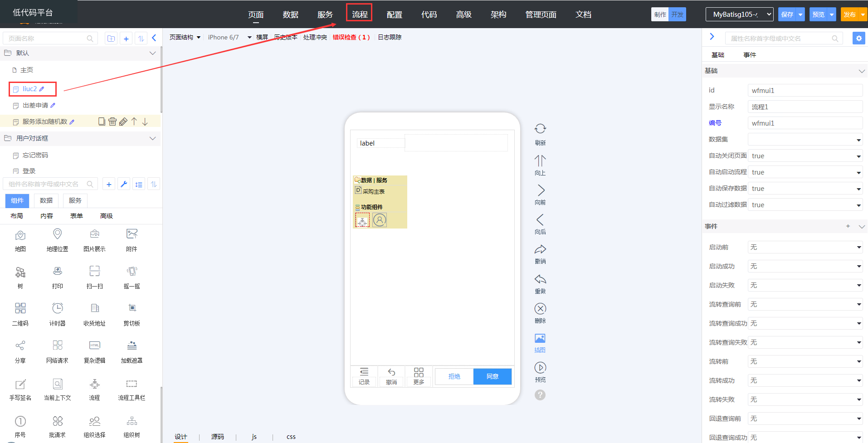Click the 显示名称 input field
The width and height of the screenshot is (868, 443).
tap(805, 107)
